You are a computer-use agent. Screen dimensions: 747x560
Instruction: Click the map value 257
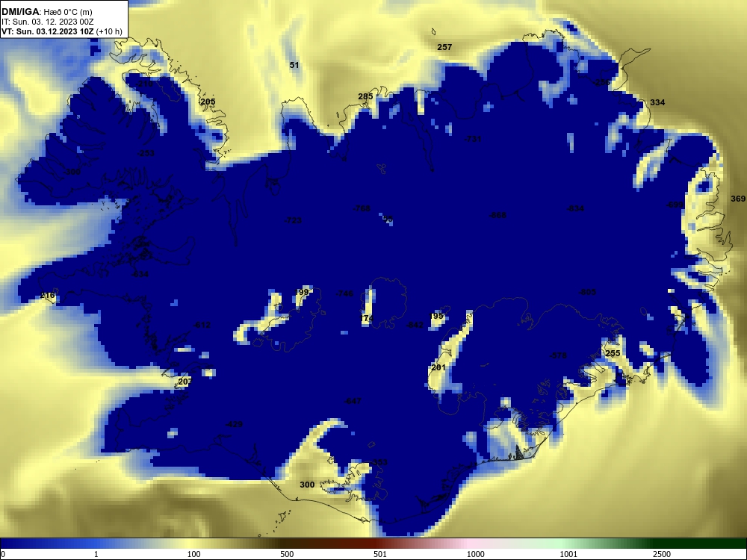click(444, 47)
